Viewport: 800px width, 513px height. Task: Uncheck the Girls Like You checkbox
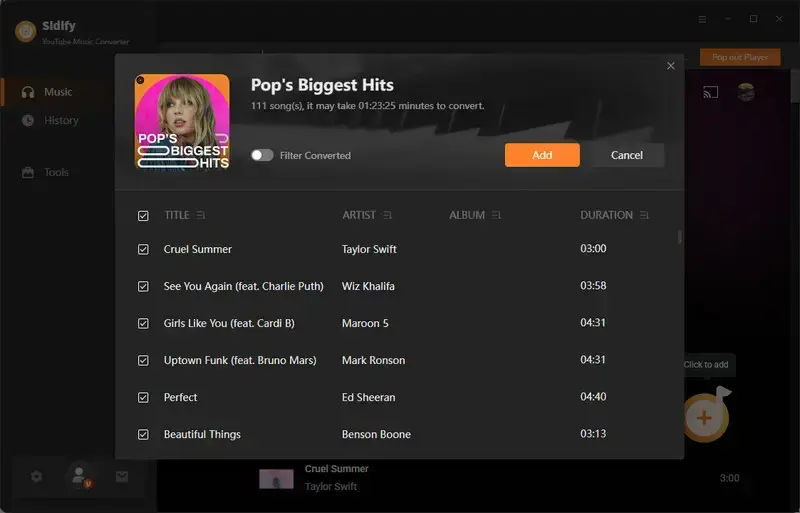pyautogui.click(x=143, y=323)
